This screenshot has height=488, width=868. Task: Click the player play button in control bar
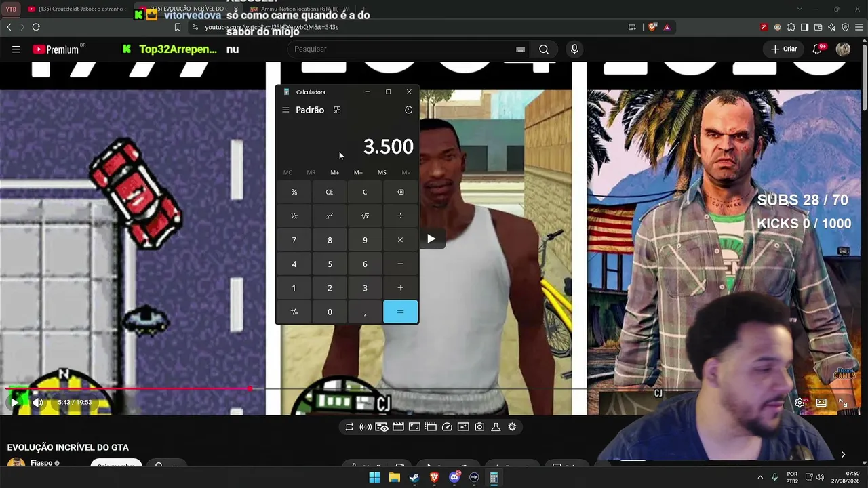point(14,402)
